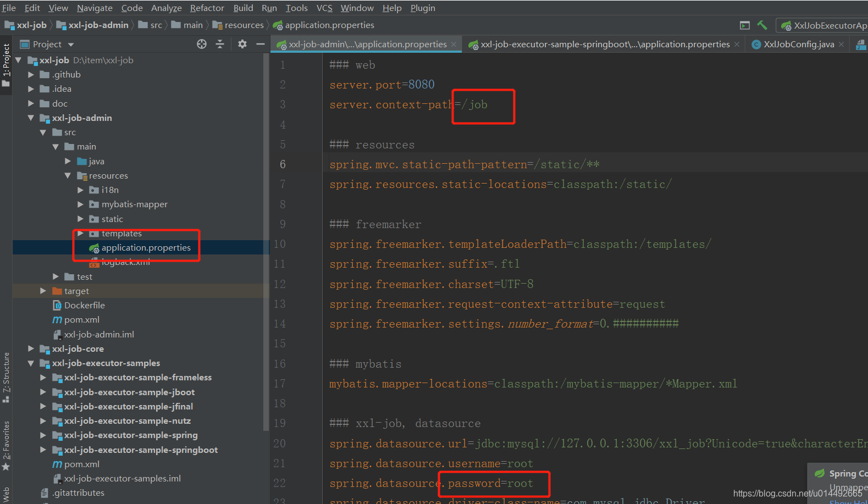The image size is (868, 504).
Task: Close the xxl-job-executor-sample-springboot properties tab
Action: tap(737, 45)
